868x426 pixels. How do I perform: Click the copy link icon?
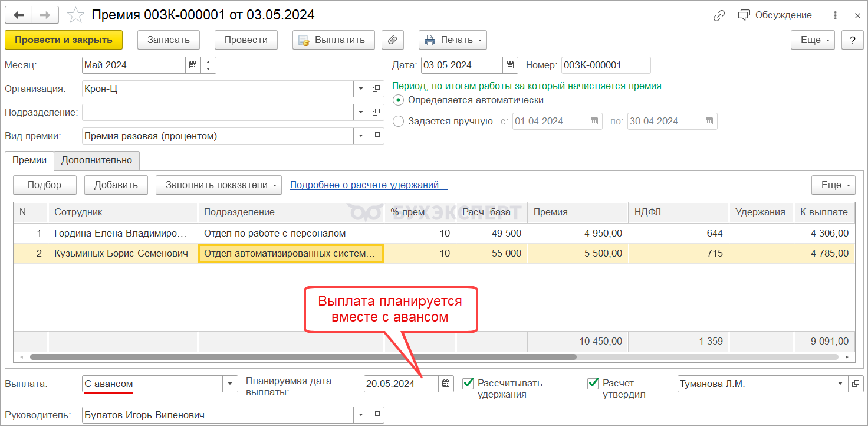[x=719, y=16]
